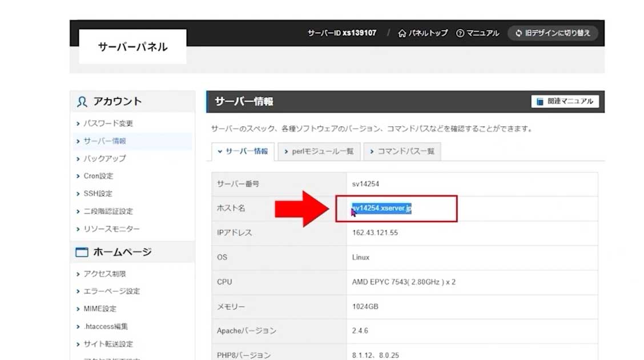This screenshot has height=360, width=644.
Task: Go to アクセス制限 settings
Action: coord(104,274)
